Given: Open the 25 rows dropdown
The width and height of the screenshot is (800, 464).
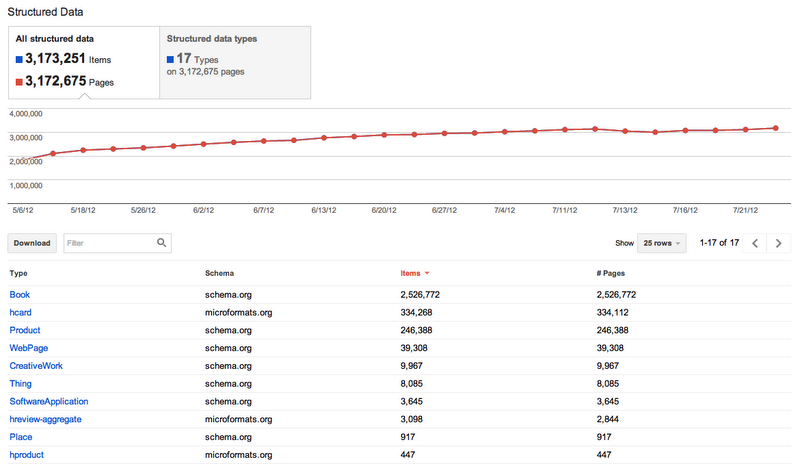Looking at the screenshot, I should pyautogui.click(x=660, y=243).
